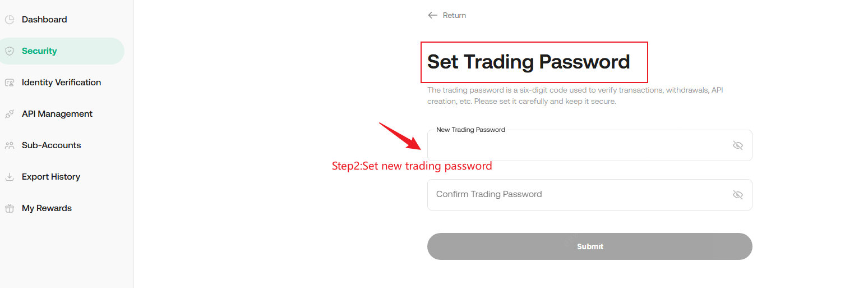Open the Dashboard menu item

44,20
